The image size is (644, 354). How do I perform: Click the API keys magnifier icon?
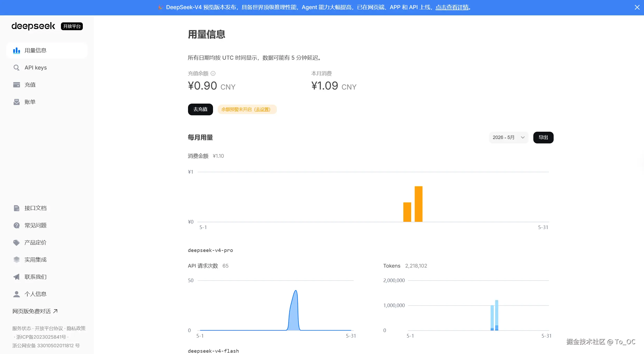pyautogui.click(x=16, y=68)
